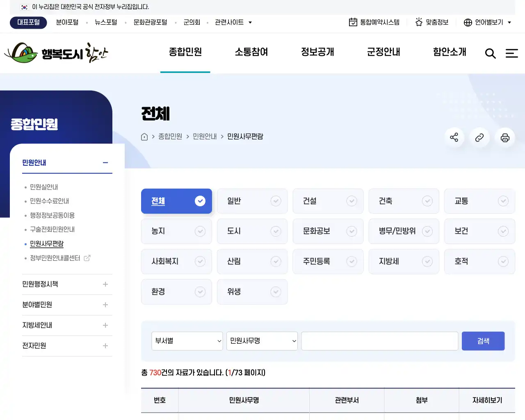This screenshot has width=525, height=420.
Task: Open the 언어별보기 language selector
Action: point(488,22)
